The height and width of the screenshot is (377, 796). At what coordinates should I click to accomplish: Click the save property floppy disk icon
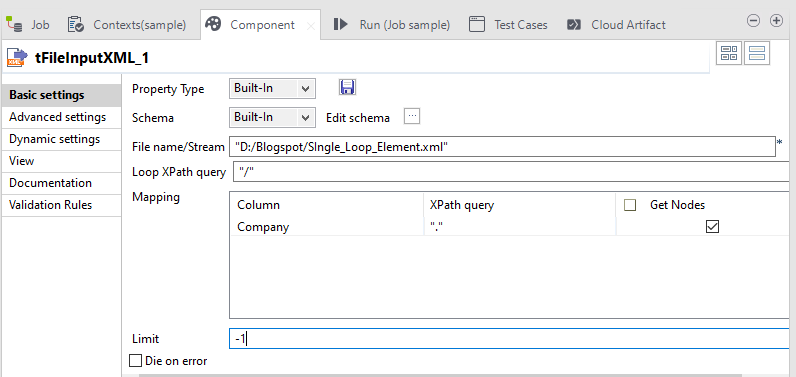(347, 87)
